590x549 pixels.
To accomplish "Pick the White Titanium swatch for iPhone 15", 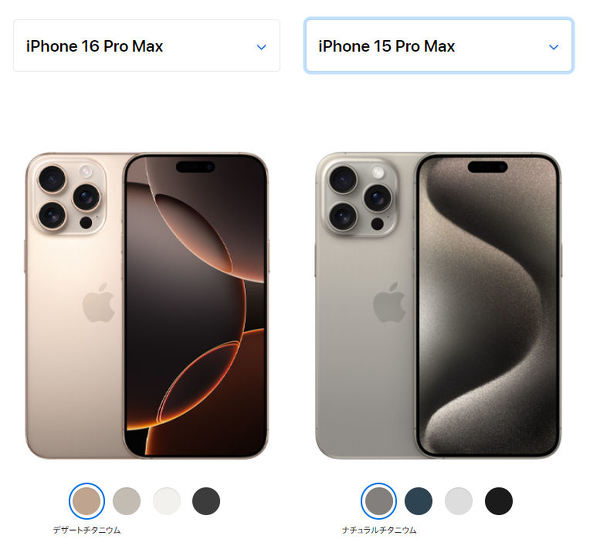I will pyautogui.click(x=459, y=501).
